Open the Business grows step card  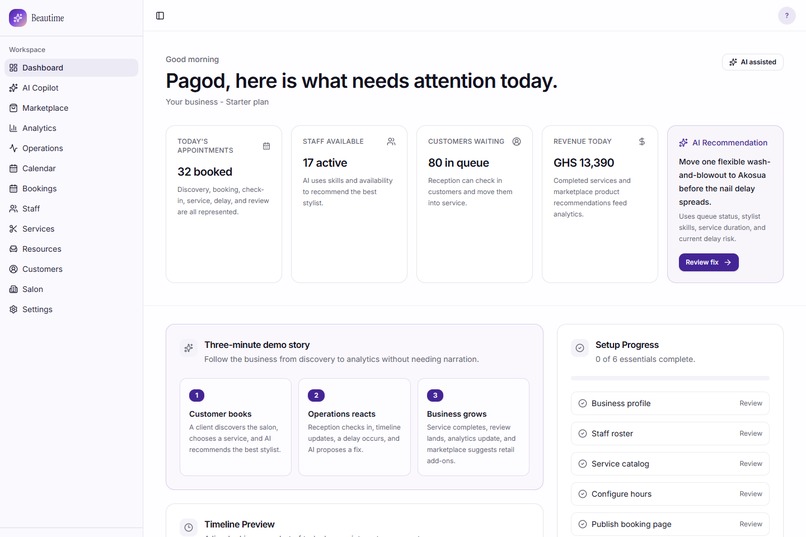tap(473, 427)
